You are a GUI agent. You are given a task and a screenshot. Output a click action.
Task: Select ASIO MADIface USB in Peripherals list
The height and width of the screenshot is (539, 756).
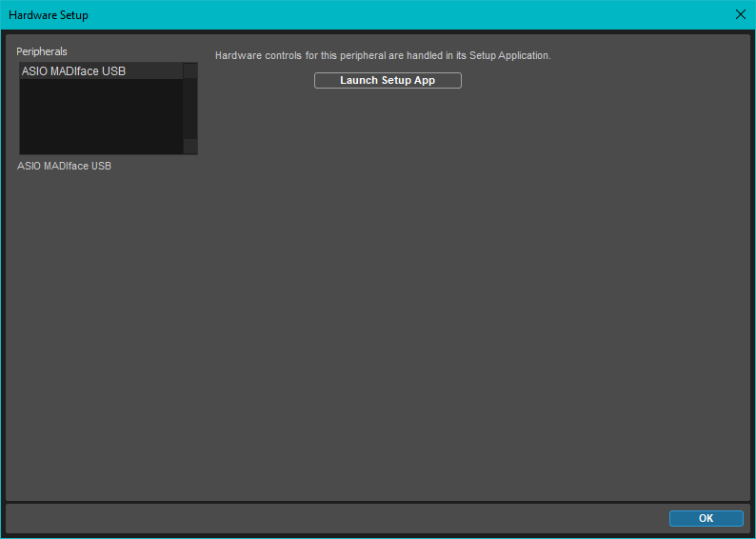(x=74, y=71)
